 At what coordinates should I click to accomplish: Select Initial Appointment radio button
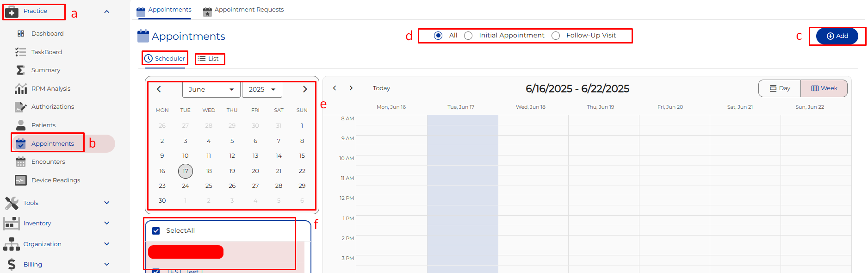[468, 36]
